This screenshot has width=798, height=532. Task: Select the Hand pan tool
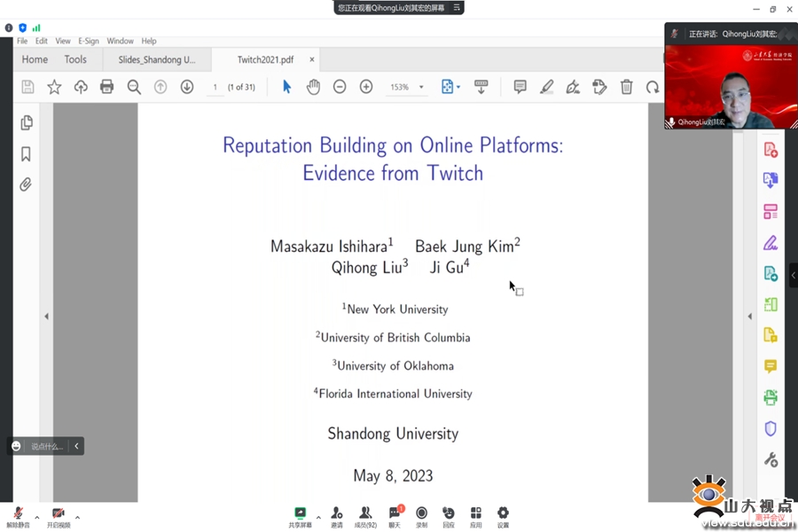pyautogui.click(x=313, y=87)
